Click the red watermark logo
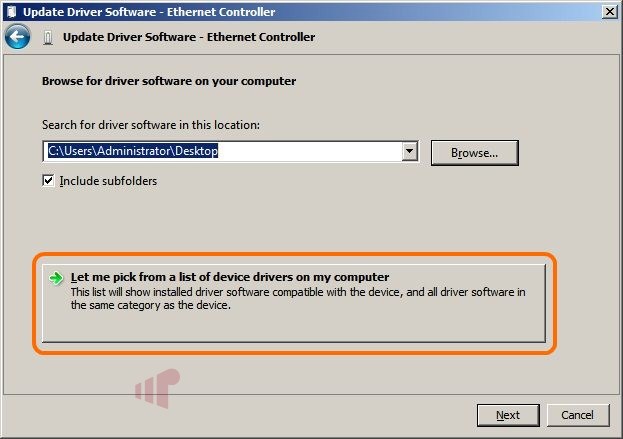The width and height of the screenshot is (623, 439). 157,388
